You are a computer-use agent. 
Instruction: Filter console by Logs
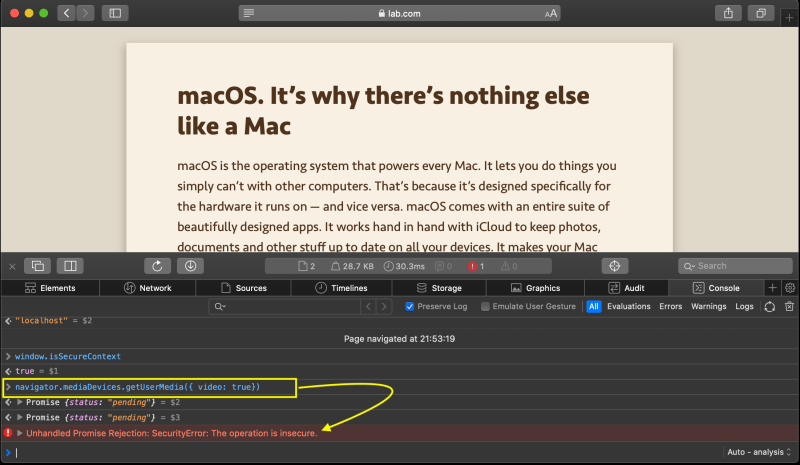pos(744,306)
